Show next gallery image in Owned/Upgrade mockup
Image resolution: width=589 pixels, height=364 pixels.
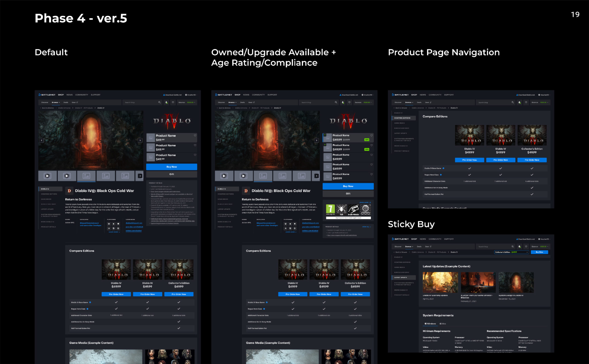[x=317, y=140]
